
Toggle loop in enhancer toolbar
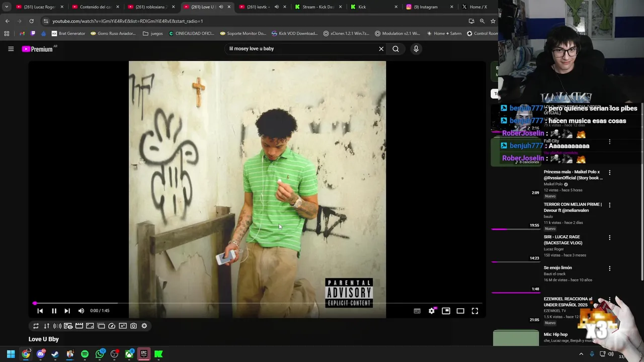click(36, 326)
